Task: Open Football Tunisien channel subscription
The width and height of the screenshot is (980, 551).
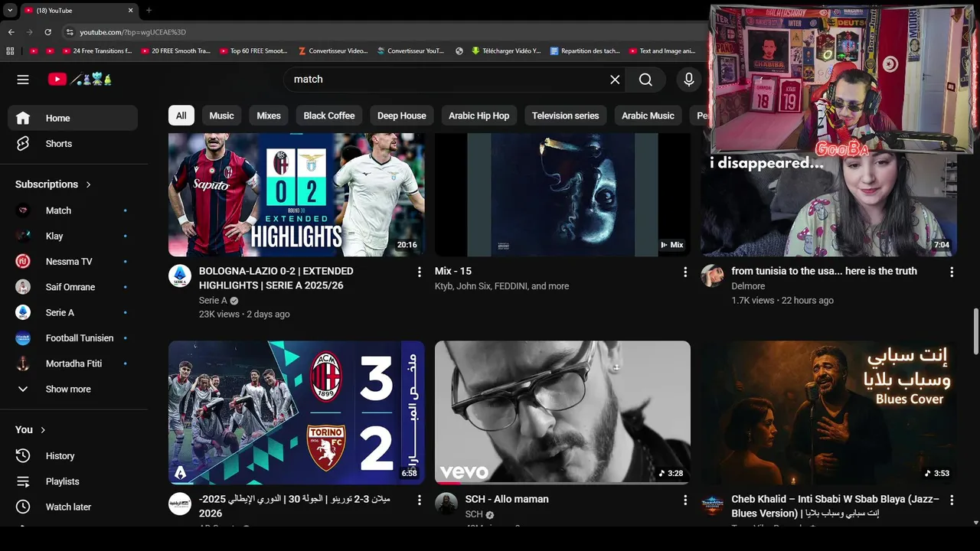Action: click(73, 338)
